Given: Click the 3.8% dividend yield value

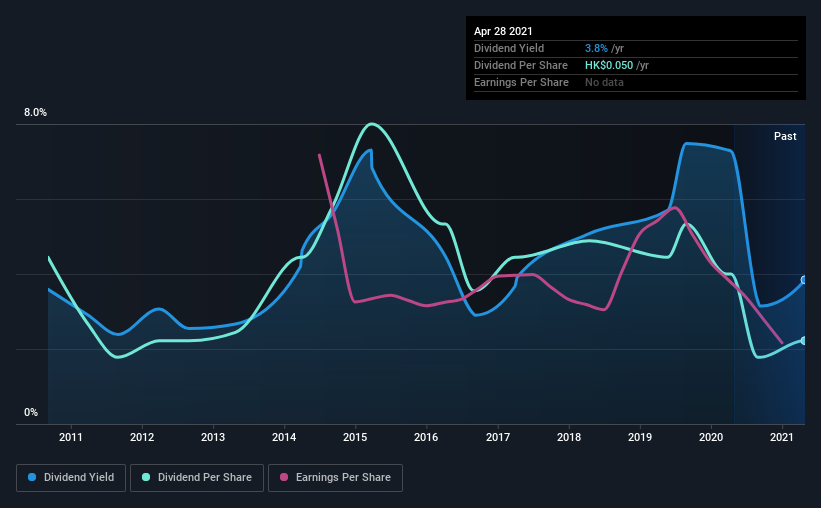Looking at the screenshot, I should [x=596, y=48].
